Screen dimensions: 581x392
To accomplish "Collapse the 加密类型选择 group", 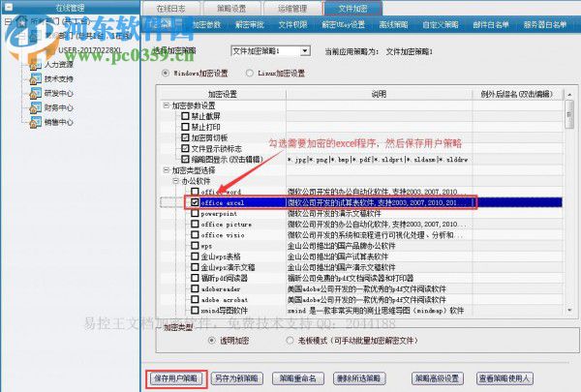I will click(x=166, y=170).
